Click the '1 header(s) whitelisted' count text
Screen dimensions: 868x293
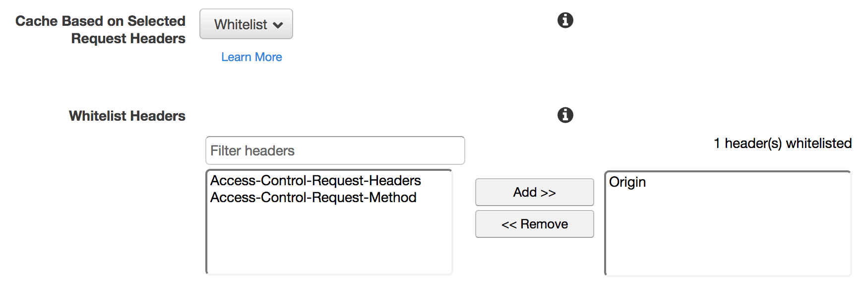[782, 144]
